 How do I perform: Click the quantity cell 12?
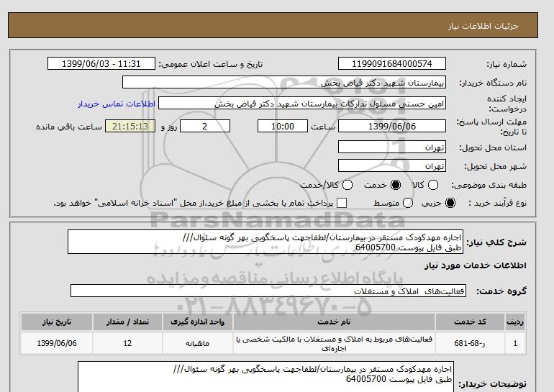coord(127,343)
